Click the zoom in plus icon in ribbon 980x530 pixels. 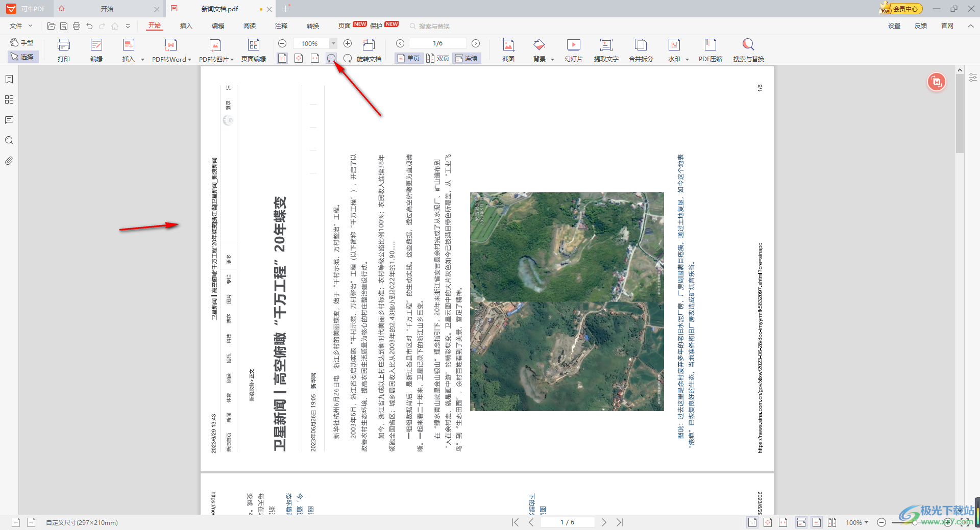[x=348, y=43]
